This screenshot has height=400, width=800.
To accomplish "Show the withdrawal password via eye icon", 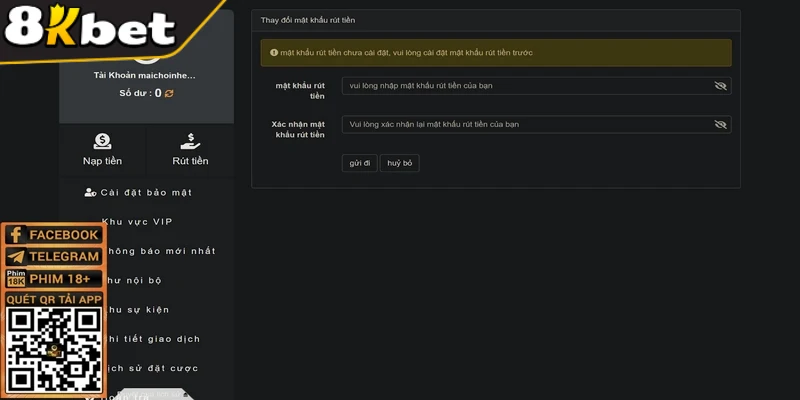I will pyautogui.click(x=720, y=86).
